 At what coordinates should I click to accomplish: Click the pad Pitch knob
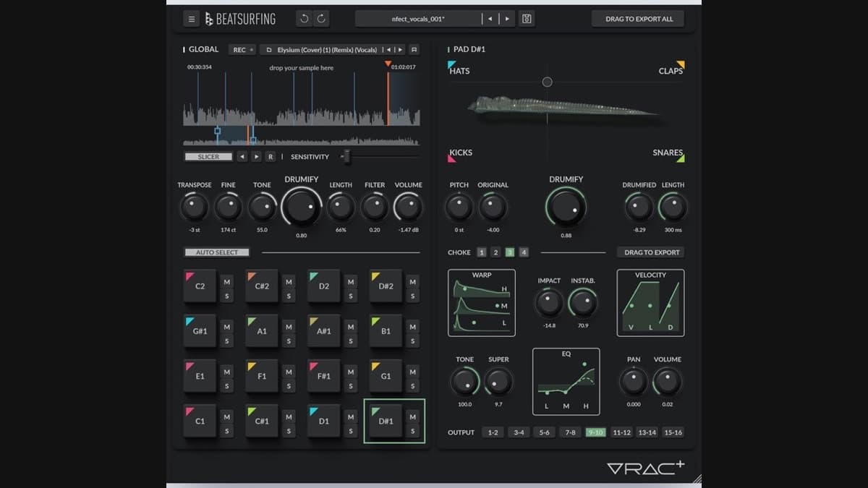pyautogui.click(x=459, y=208)
